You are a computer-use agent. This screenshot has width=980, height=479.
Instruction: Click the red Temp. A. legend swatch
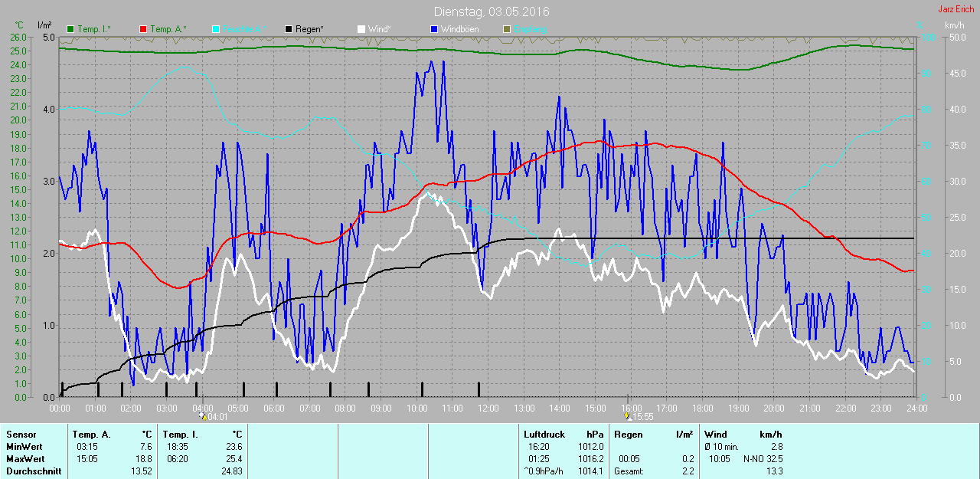(143, 29)
